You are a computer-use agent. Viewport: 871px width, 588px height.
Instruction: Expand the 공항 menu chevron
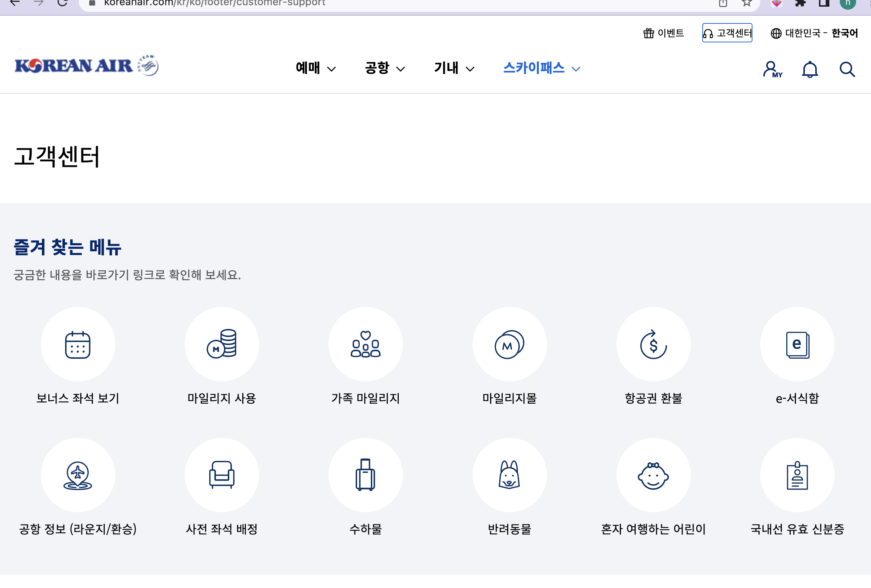(x=400, y=69)
